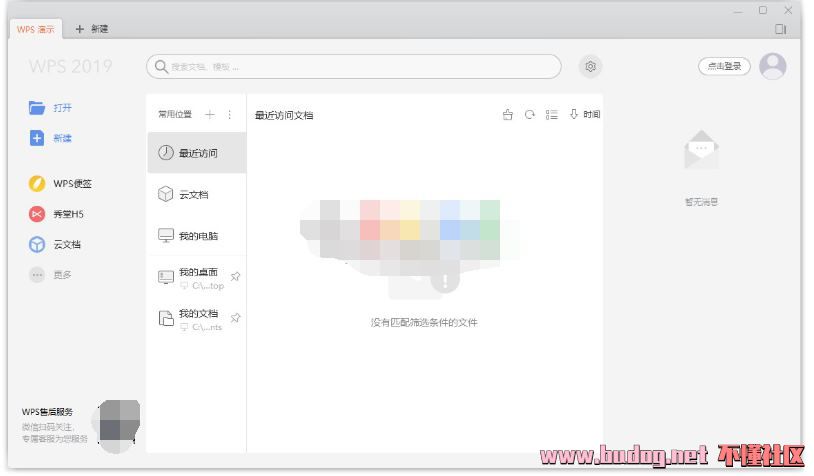Open a new tab with 新建
This screenshot has height=476, width=814.
pos(92,29)
